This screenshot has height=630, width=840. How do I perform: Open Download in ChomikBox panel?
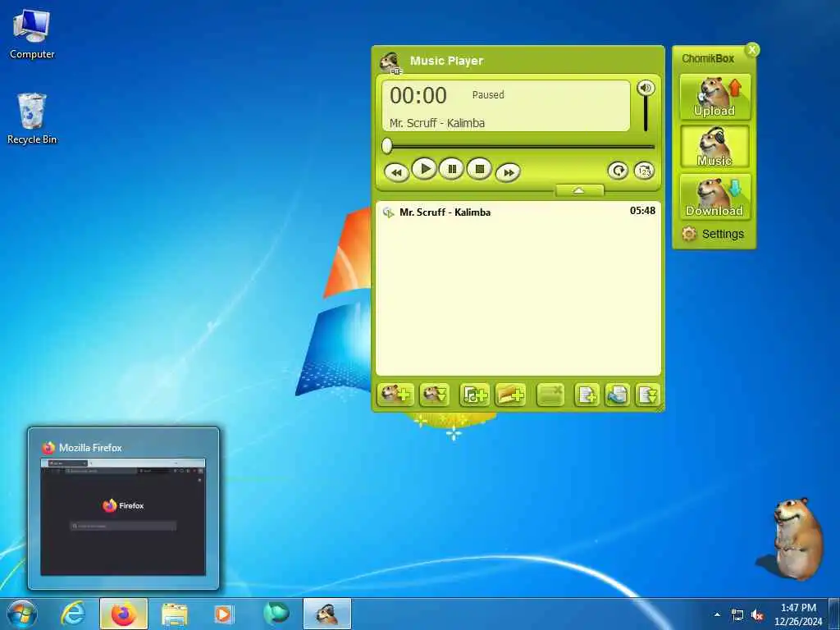(x=714, y=197)
